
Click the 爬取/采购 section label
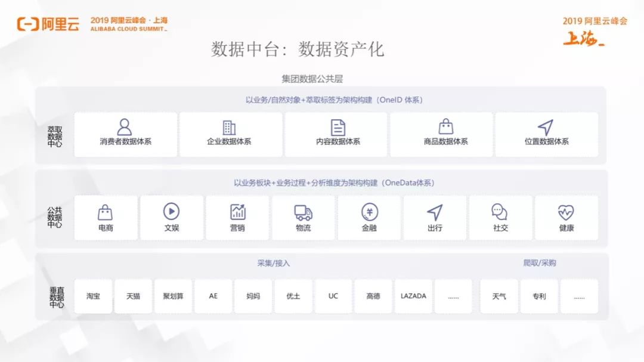[539, 263]
